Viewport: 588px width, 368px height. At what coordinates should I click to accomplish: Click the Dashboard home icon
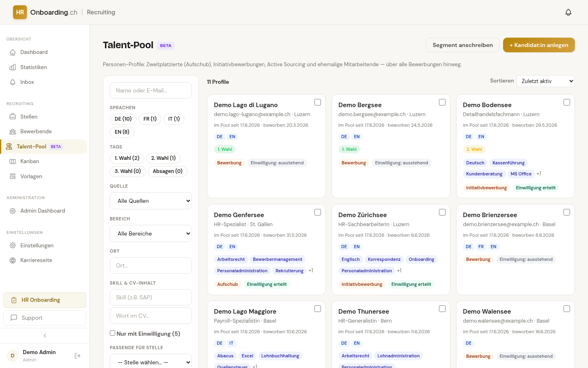coord(13,52)
